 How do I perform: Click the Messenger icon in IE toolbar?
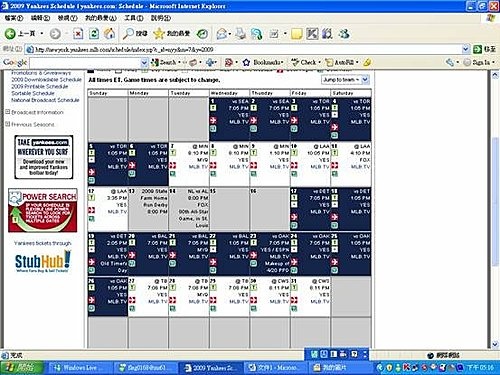point(344,34)
